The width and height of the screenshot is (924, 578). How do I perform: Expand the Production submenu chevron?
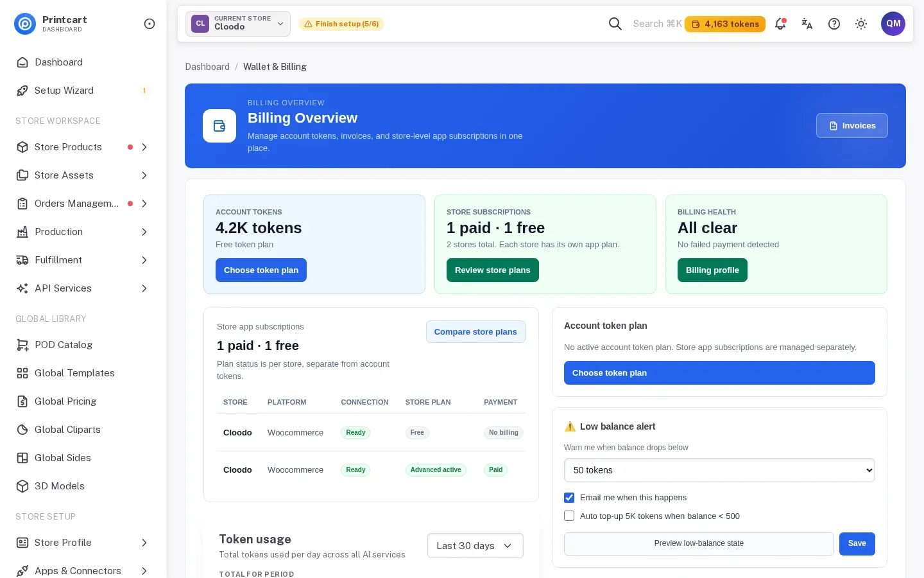(x=144, y=232)
